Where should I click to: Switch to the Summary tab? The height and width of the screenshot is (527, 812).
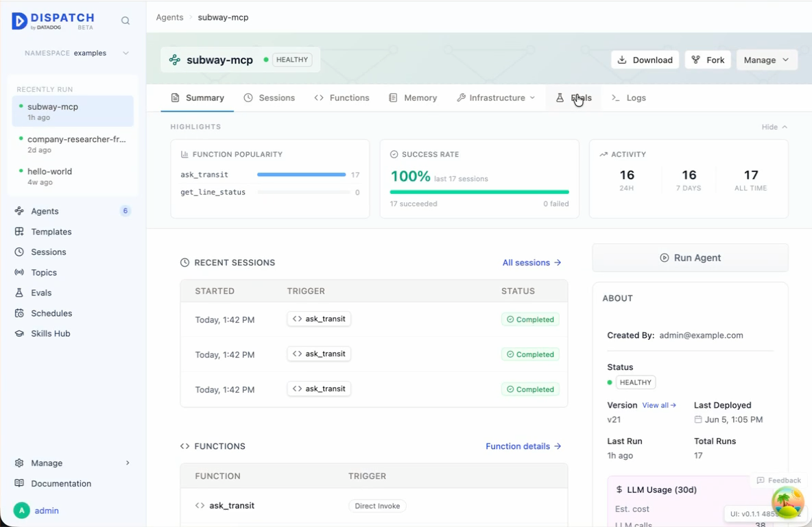(x=198, y=98)
